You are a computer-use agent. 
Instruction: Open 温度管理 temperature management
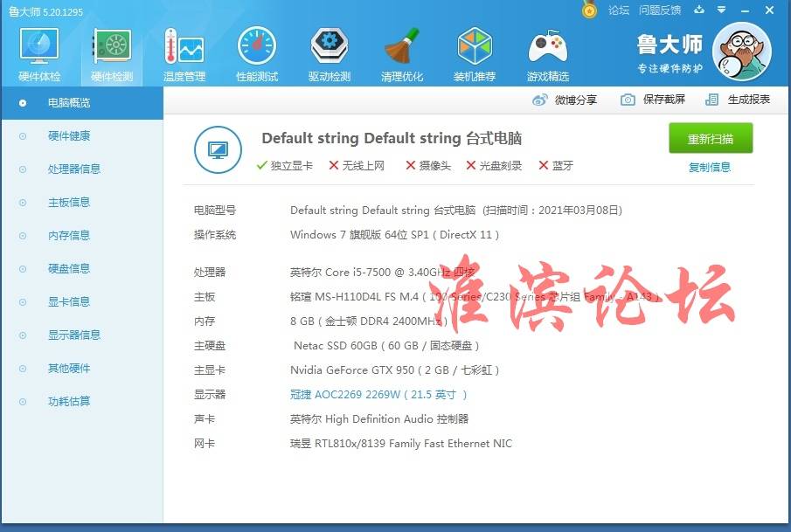pyautogui.click(x=184, y=54)
